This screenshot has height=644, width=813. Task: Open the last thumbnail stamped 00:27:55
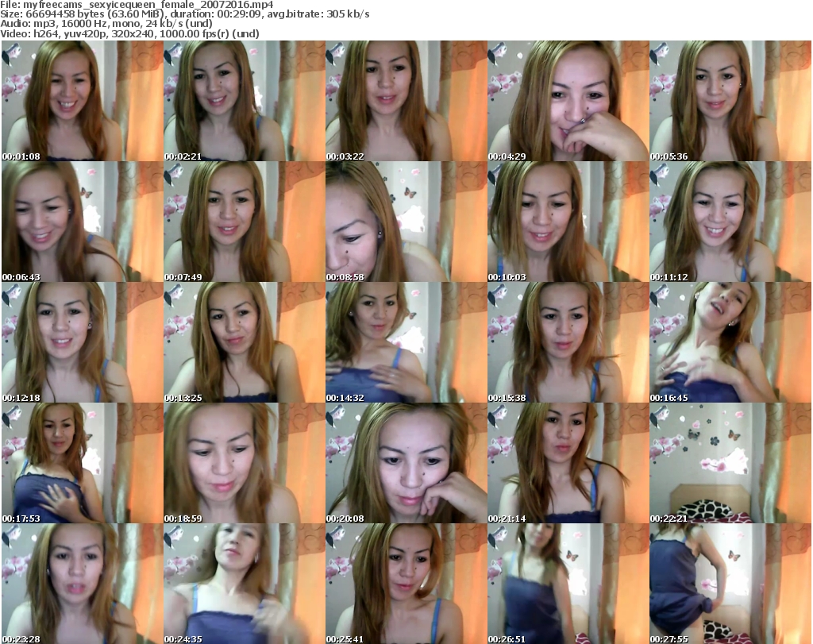tap(730, 584)
